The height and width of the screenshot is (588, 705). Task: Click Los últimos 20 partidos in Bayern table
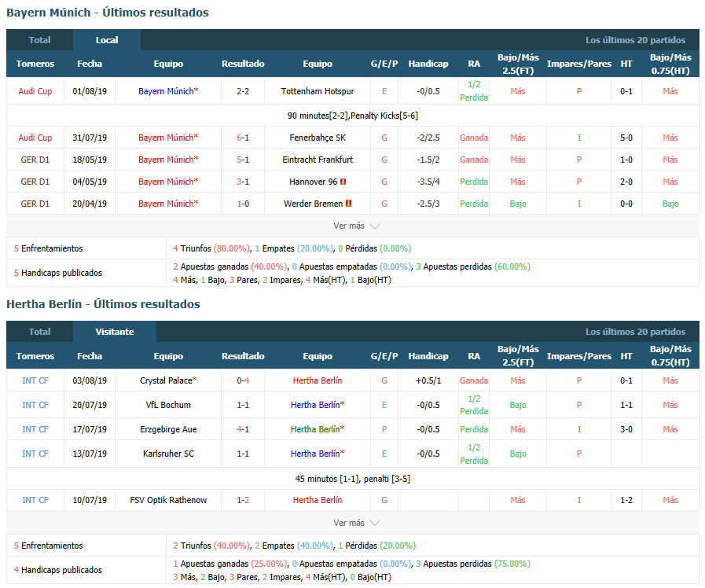tap(635, 40)
